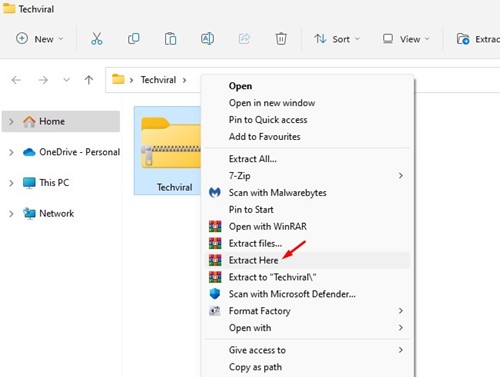This screenshot has height=377, width=500.
Task: Open the Sort dropdown
Action: pos(337,39)
